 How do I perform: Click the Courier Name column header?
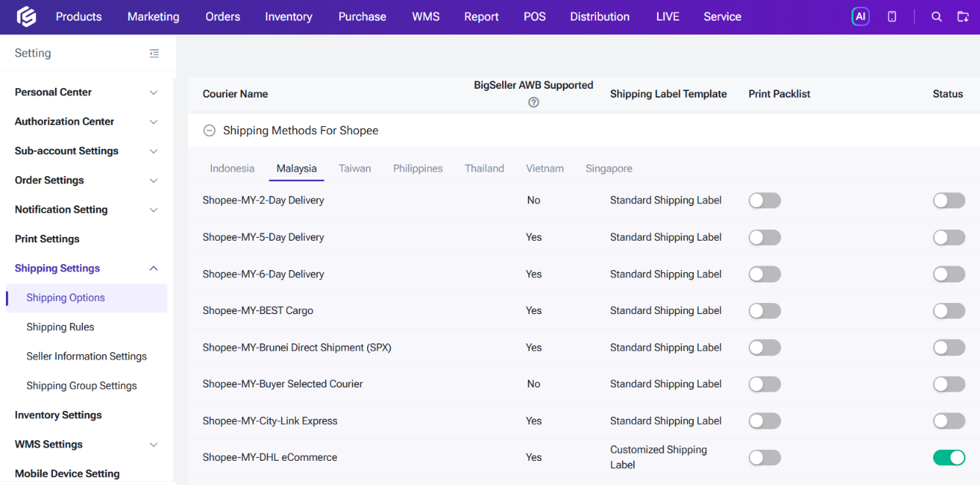coord(235,94)
